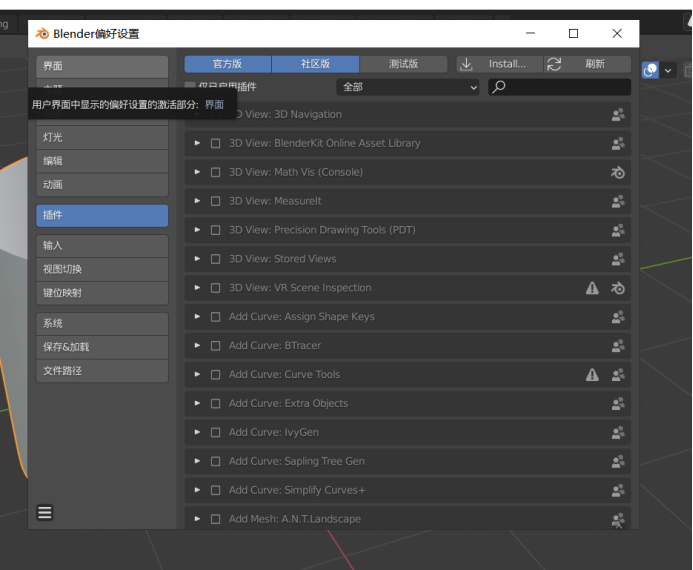Click community icon beside Extra Objects

pyautogui.click(x=618, y=404)
